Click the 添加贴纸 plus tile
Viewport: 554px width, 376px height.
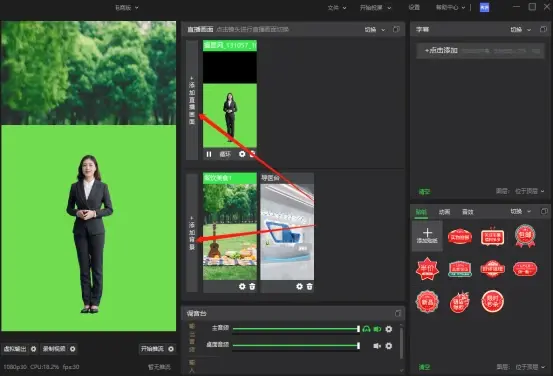pos(427,236)
